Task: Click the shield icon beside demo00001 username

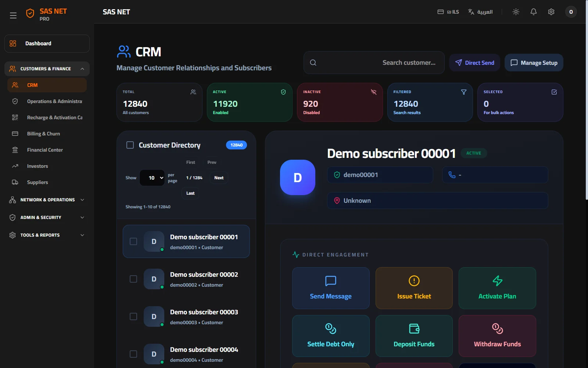Action: (337, 175)
